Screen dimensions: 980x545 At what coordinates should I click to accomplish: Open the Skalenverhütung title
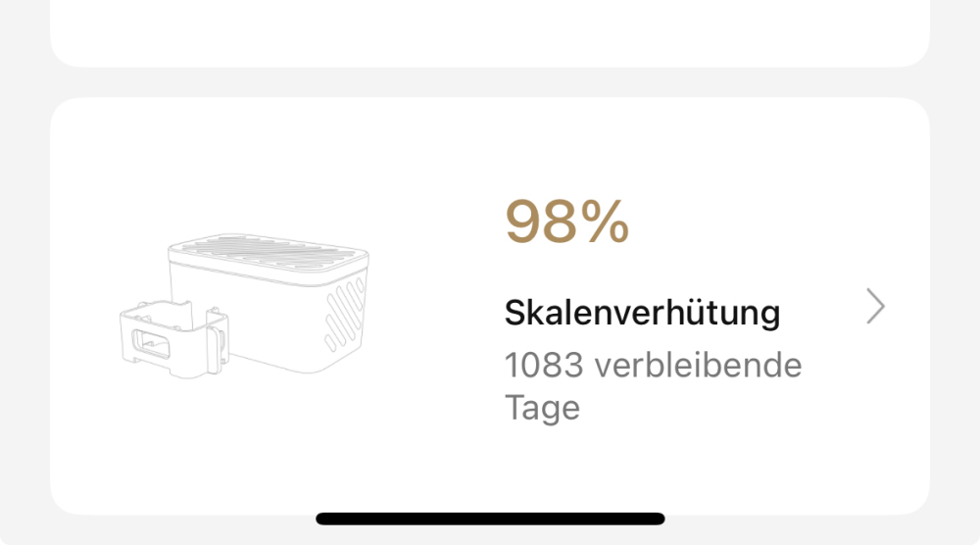pos(642,314)
